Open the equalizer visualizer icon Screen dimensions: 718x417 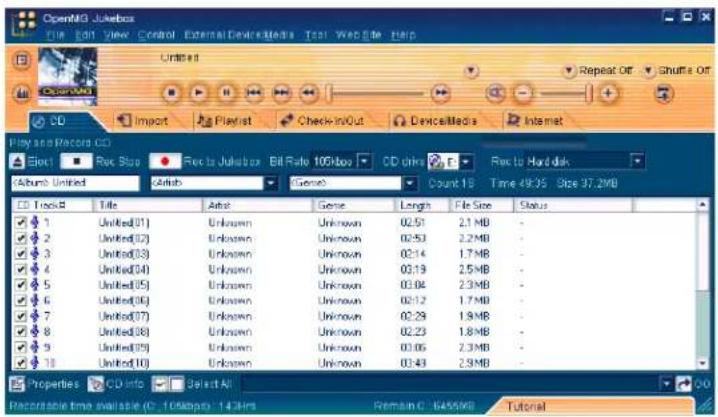(22, 93)
